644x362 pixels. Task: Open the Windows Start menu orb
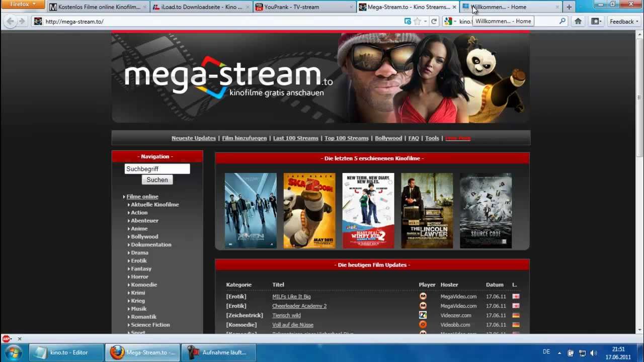pyautogui.click(x=14, y=352)
